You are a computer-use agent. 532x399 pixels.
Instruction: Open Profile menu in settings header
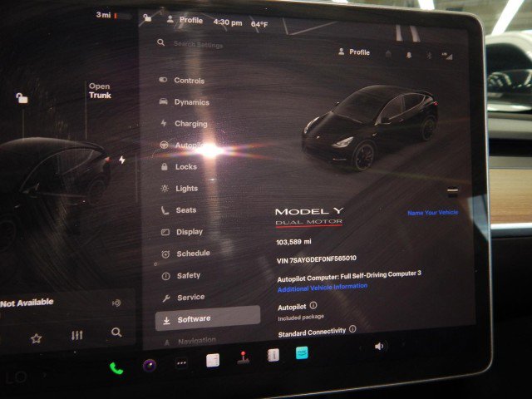tap(354, 52)
